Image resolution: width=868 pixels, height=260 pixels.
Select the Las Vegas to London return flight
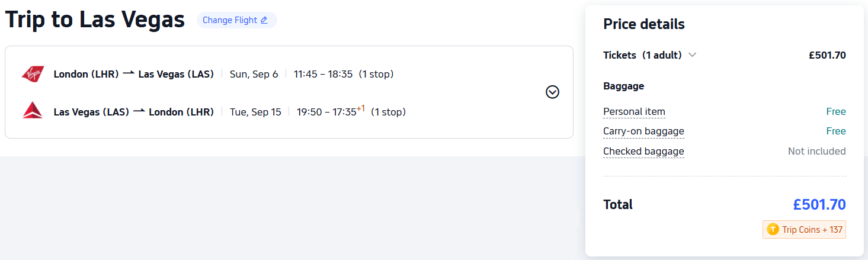pos(133,112)
